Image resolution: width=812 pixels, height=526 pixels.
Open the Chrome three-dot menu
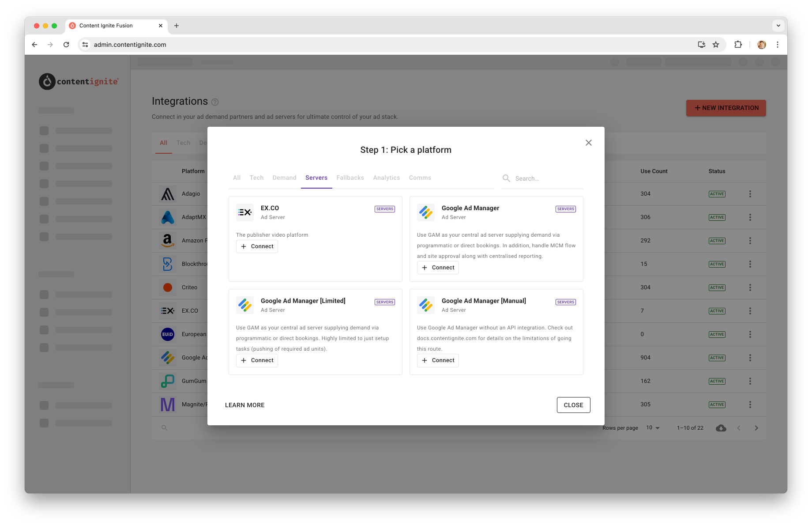point(778,45)
